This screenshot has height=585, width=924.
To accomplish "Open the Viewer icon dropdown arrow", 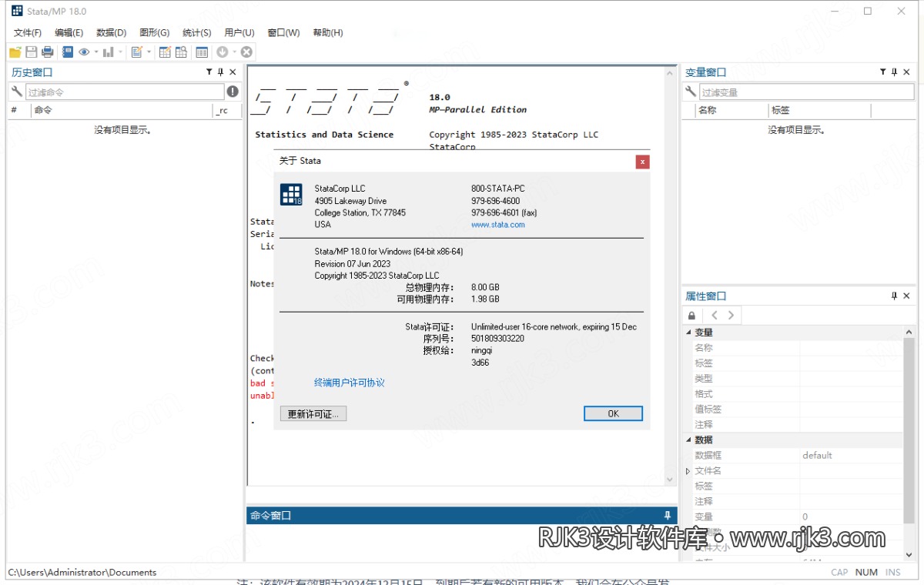I will coord(96,52).
